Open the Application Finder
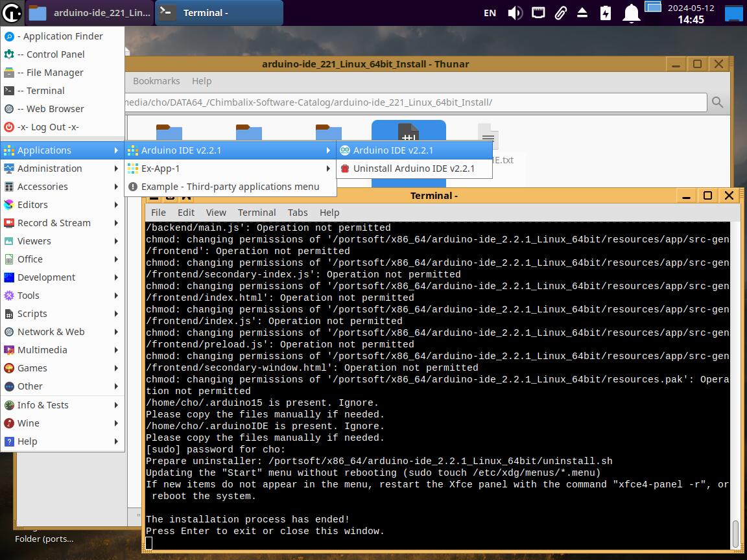 62,36
